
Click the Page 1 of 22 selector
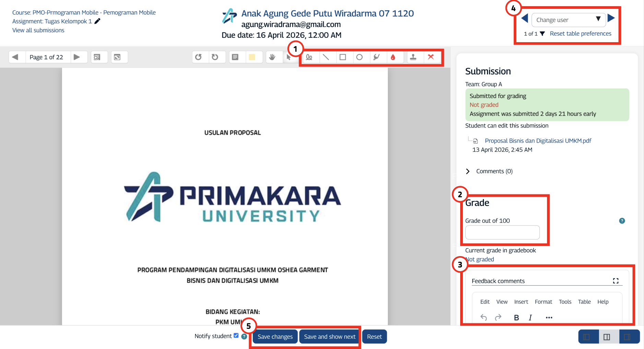click(46, 57)
